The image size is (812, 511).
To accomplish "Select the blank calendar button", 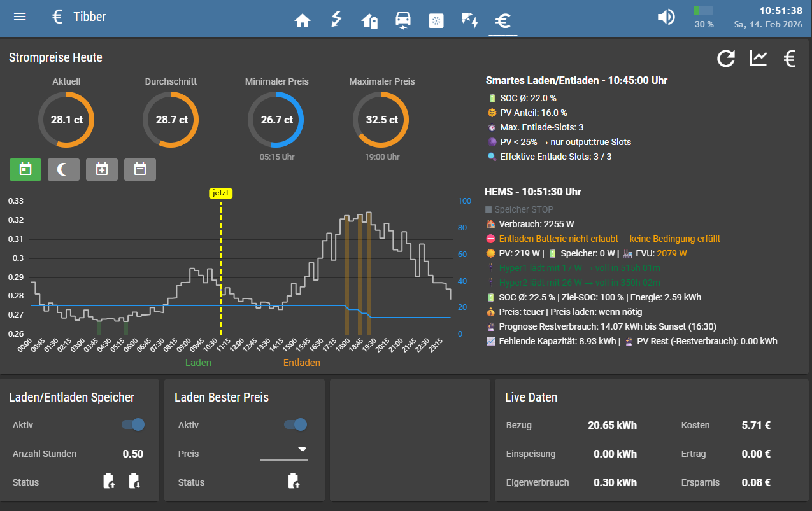I will [140, 169].
